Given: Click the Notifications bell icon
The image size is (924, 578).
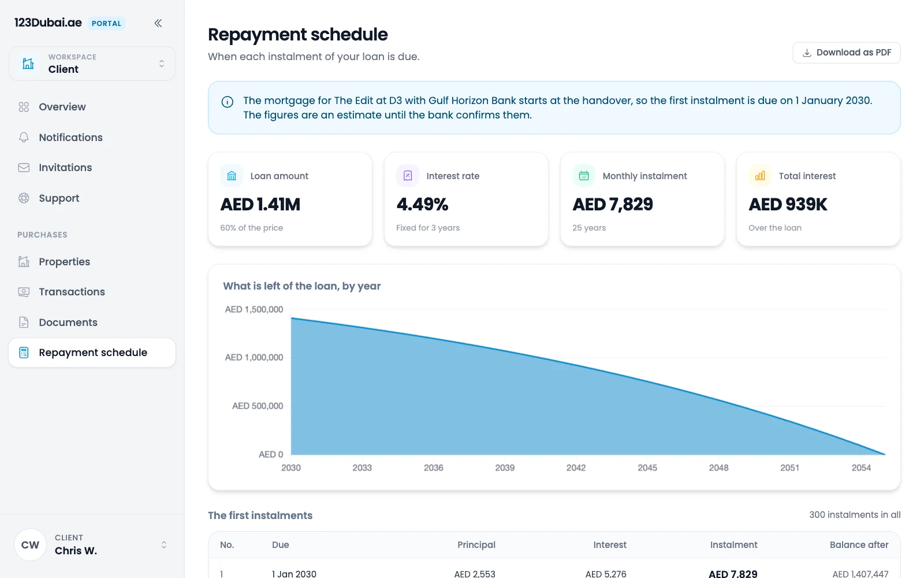Looking at the screenshot, I should point(24,138).
